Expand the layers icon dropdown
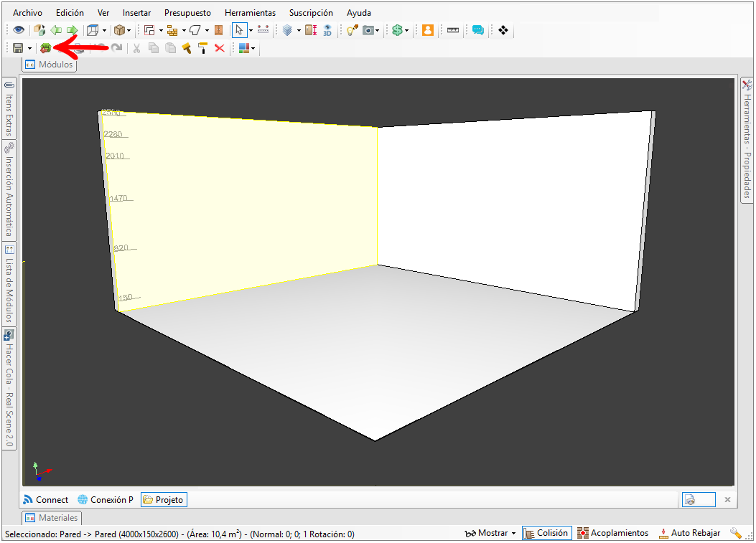 click(299, 30)
